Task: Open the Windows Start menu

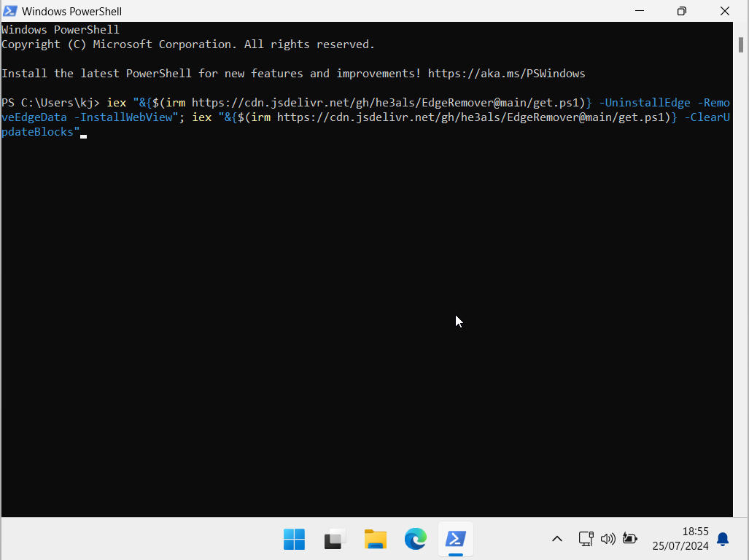Action: 294,539
